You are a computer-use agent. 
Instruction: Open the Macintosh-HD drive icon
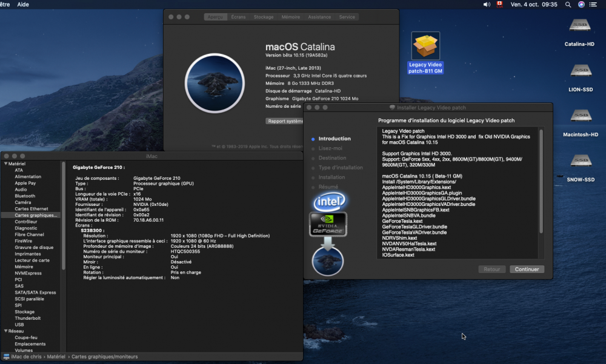(581, 116)
